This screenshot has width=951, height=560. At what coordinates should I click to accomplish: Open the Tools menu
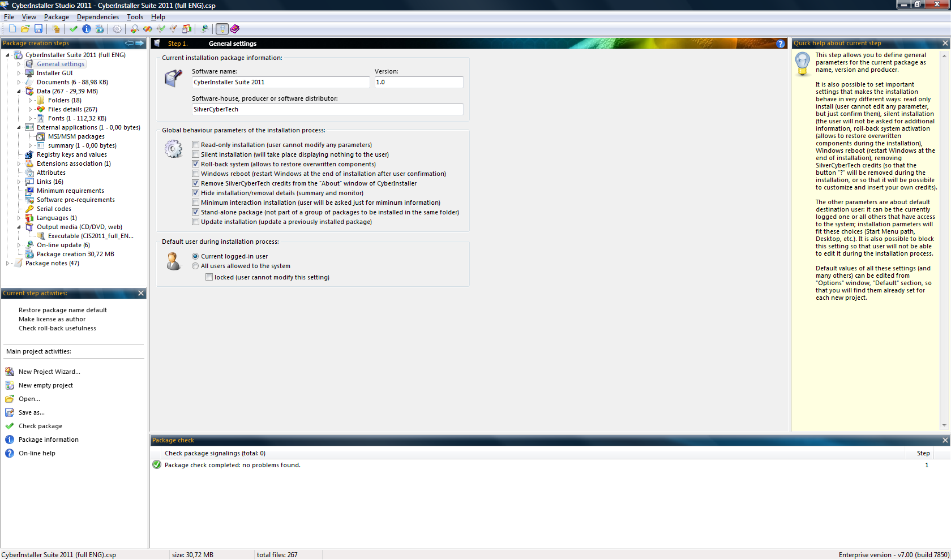click(135, 17)
